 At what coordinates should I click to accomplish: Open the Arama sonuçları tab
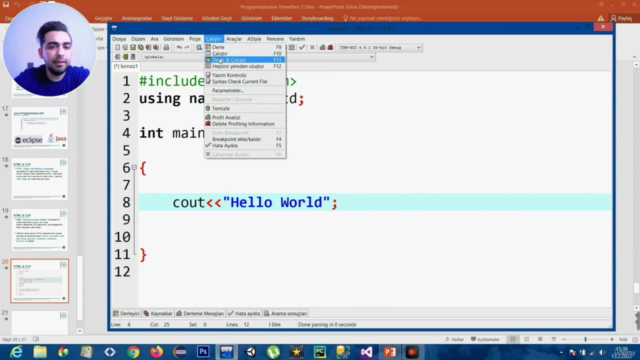pyautogui.click(x=285, y=313)
